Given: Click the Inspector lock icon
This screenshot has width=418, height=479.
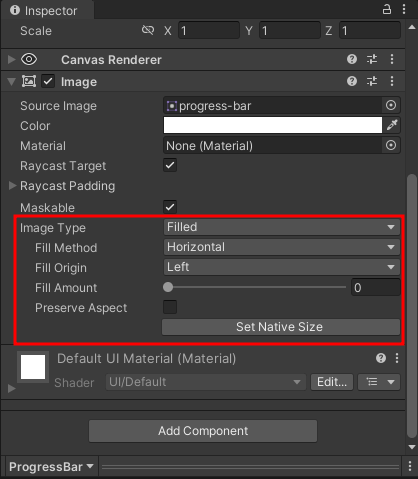Looking at the screenshot, I should 387,9.
